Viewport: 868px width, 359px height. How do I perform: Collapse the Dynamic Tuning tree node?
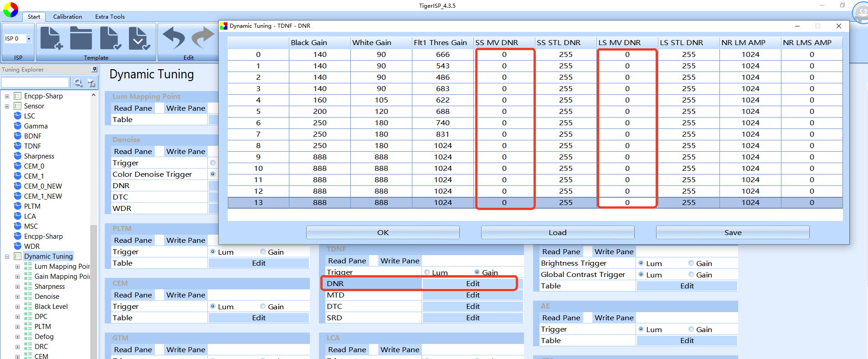7,256
